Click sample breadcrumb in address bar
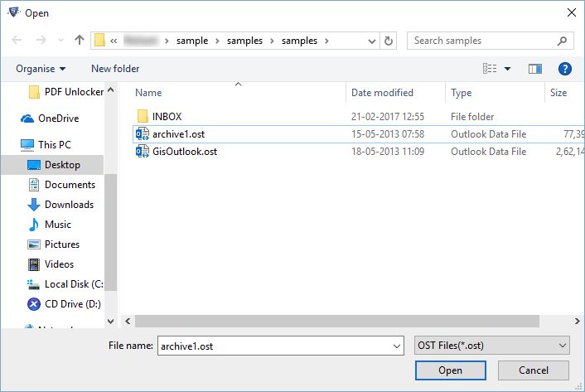Screen dimensions: 585x392 (x=192, y=41)
